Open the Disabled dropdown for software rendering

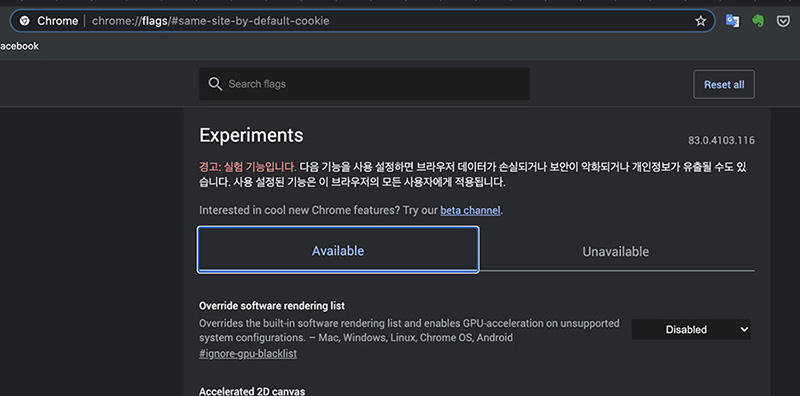pyautogui.click(x=691, y=330)
